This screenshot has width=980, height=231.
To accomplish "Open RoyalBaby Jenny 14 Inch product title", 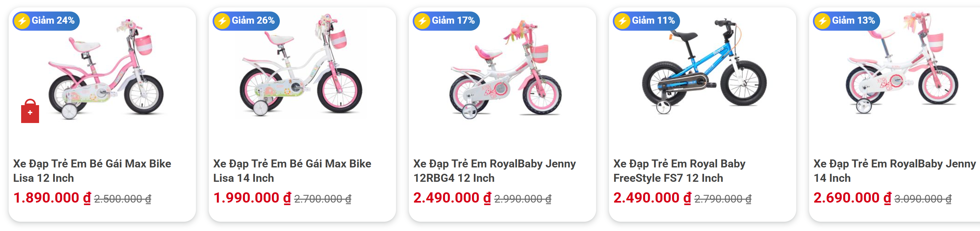I will pyautogui.click(x=895, y=171).
